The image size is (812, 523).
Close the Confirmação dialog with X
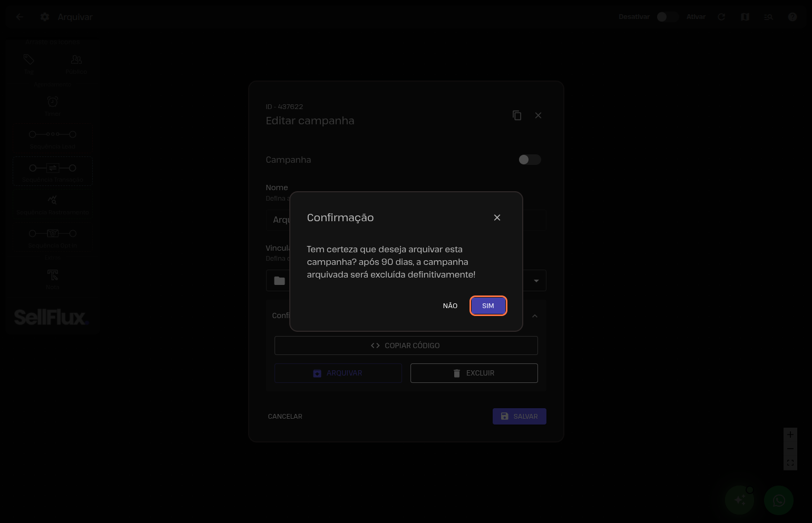[x=497, y=218]
